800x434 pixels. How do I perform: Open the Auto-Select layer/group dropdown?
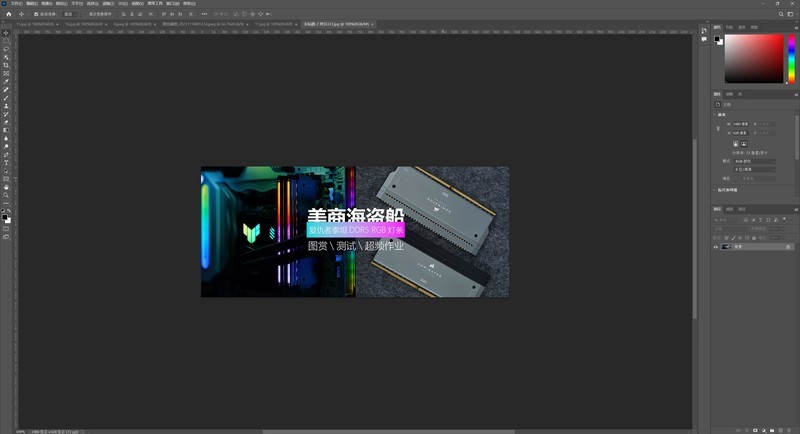pyautogui.click(x=69, y=14)
